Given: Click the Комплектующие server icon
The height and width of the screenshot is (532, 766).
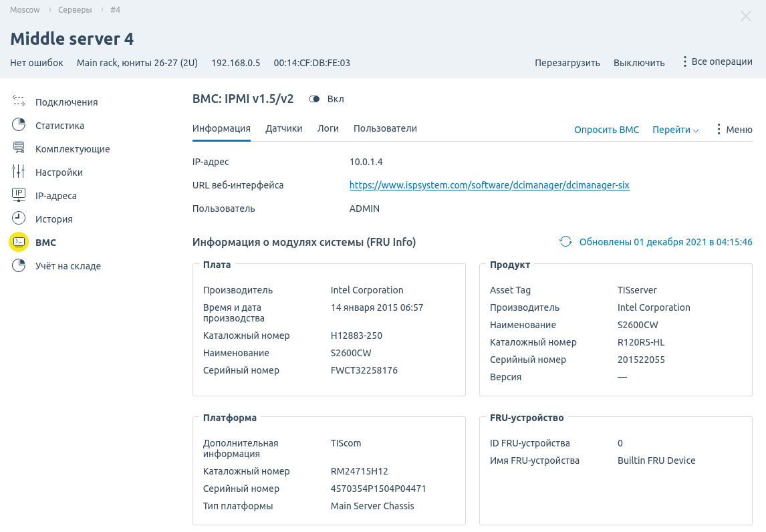Looking at the screenshot, I should (19, 148).
